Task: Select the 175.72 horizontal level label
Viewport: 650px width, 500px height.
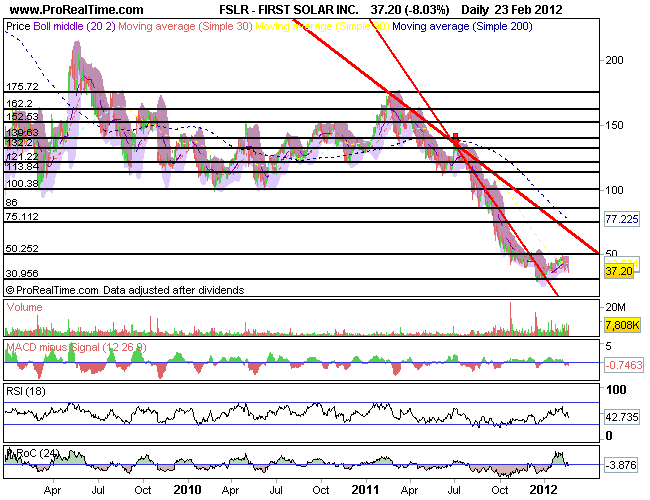Action: 22,86
